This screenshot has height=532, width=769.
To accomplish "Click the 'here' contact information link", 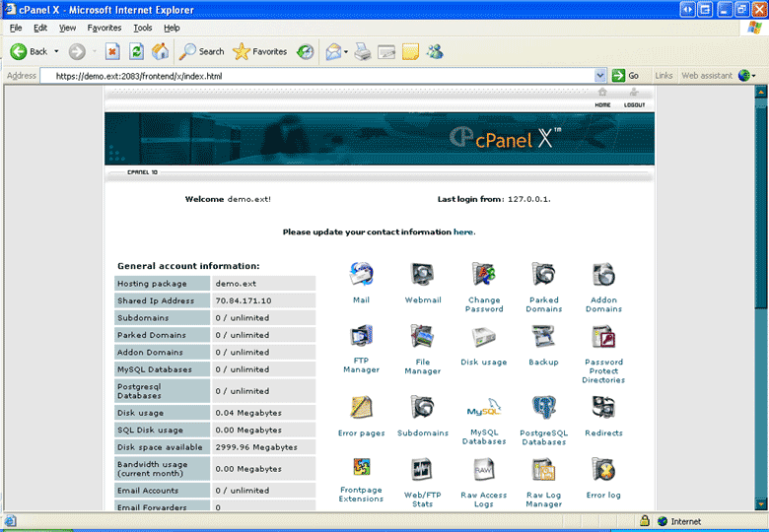I will pos(463,233).
